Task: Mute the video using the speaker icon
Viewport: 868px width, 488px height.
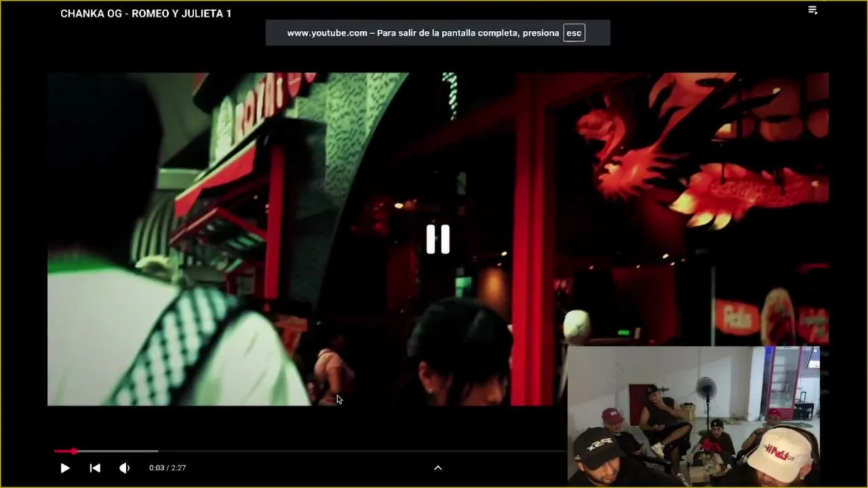Action: coord(125,468)
